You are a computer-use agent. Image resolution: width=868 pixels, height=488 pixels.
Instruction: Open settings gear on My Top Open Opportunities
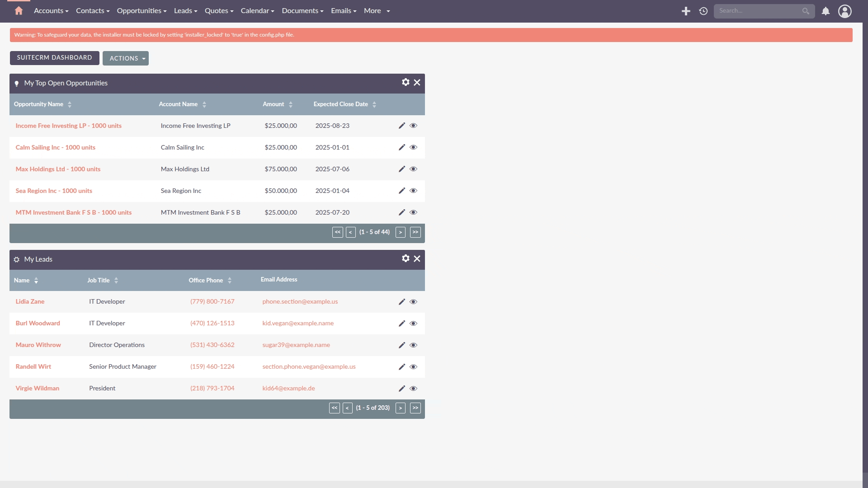coord(405,82)
